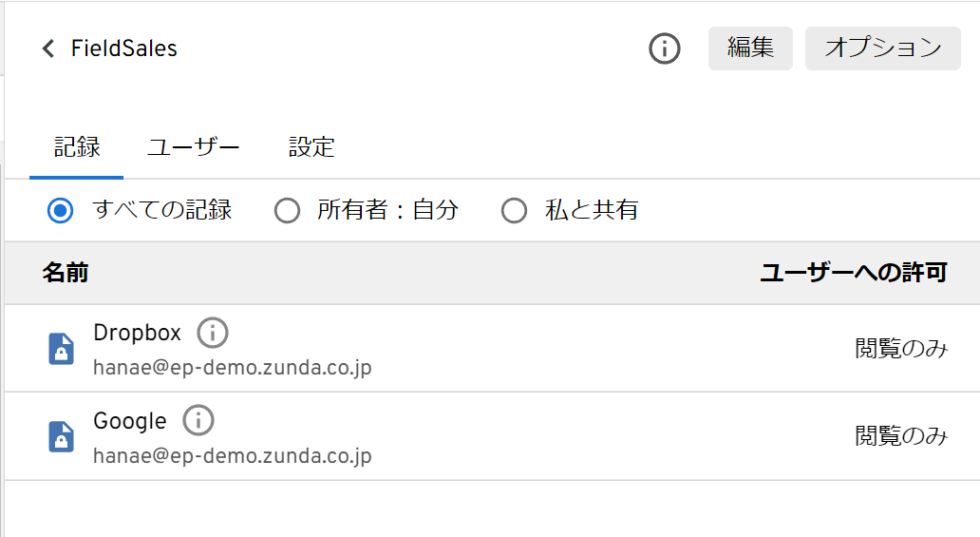Click the ユーザーへの許可 column header

point(853,274)
